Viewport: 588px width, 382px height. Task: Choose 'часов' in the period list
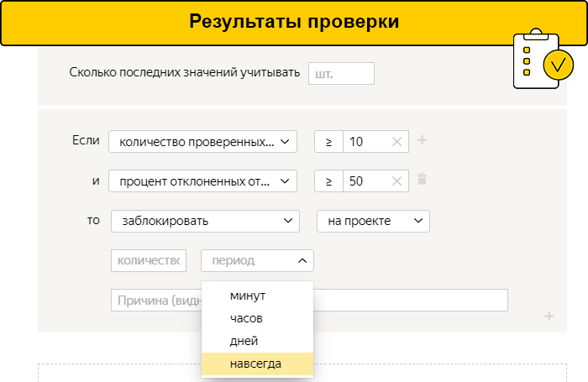pyautogui.click(x=247, y=318)
